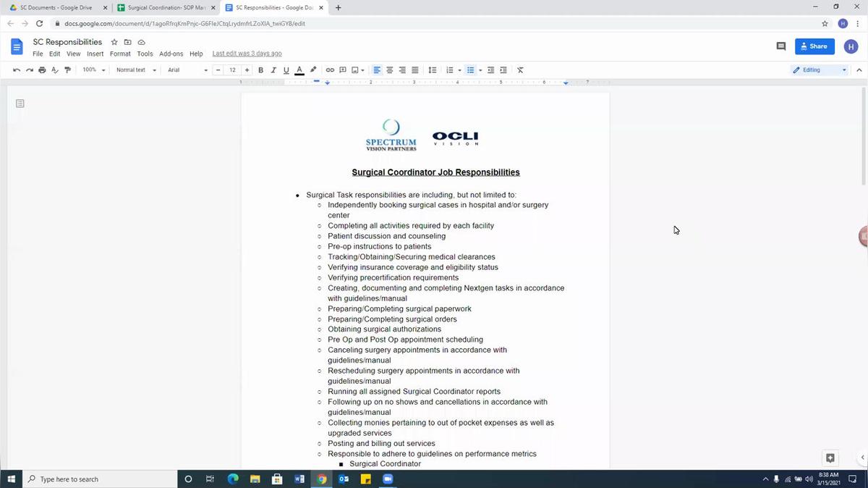Toggle italic formatting

click(x=273, y=70)
